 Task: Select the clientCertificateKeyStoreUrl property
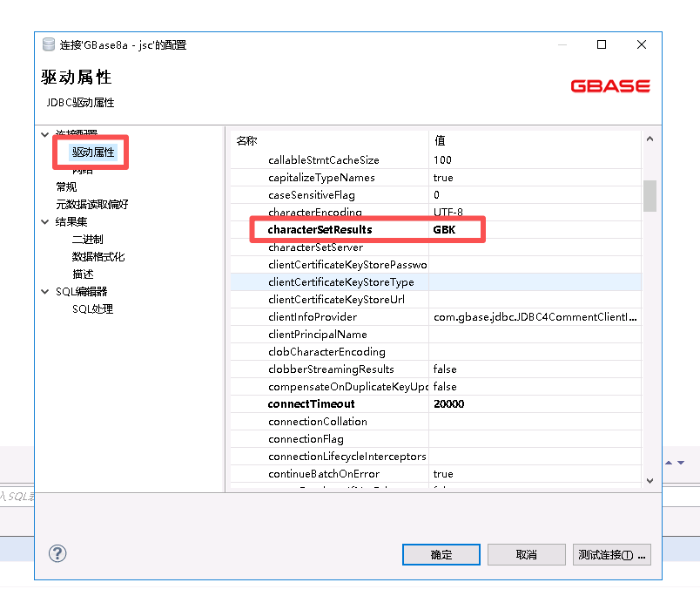336,300
